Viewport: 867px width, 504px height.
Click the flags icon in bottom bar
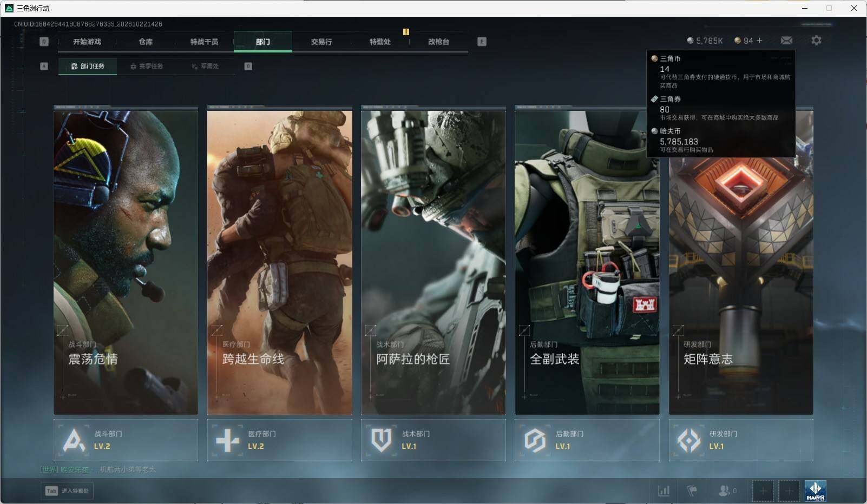[692, 491]
